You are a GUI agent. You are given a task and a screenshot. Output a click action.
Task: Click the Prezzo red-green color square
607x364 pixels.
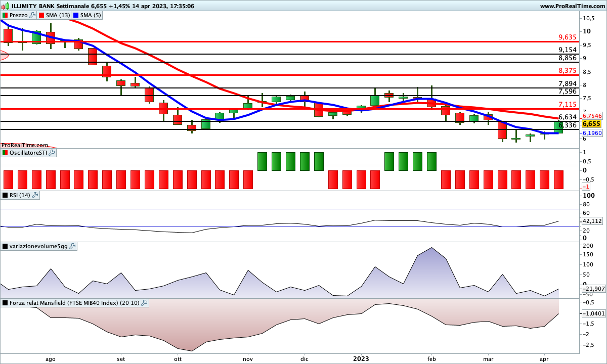point(5,15)
